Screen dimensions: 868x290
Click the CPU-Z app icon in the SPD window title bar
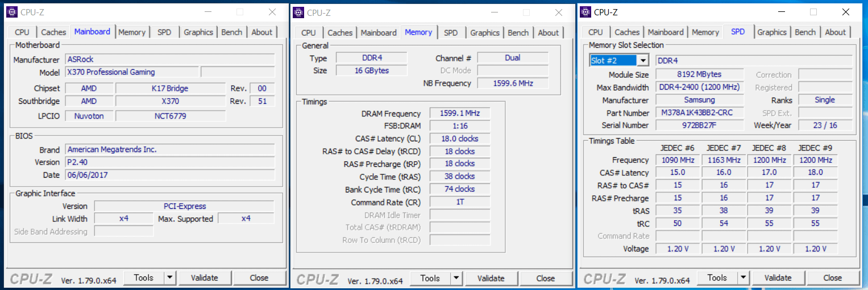tap(585, 12)
